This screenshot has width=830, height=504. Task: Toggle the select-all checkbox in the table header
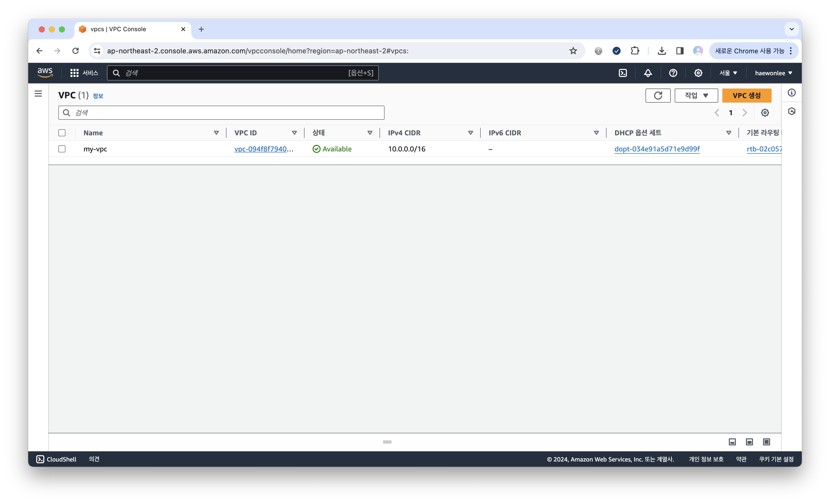62,133
